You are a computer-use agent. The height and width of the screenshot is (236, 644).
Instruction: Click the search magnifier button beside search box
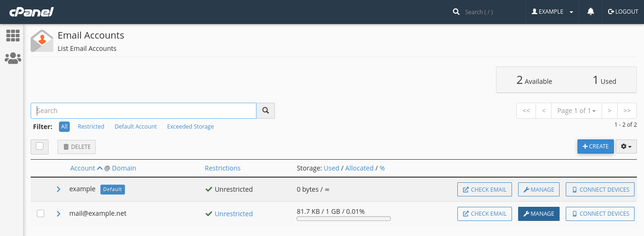pyautogui.click(x=265, y=111)
